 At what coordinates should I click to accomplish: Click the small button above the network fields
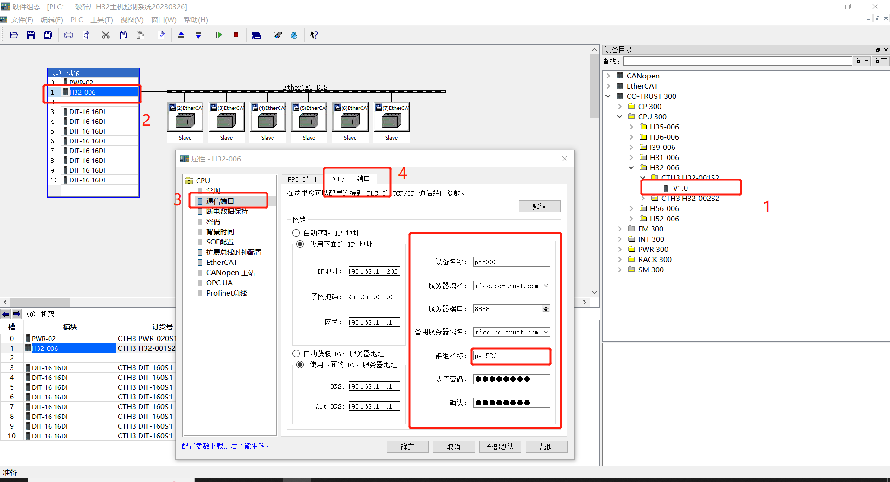539,206
